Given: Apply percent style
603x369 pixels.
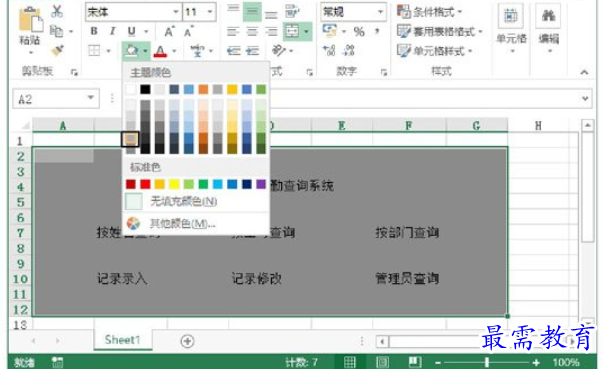Looking at the screenshot, I should (x=359, y=32).
